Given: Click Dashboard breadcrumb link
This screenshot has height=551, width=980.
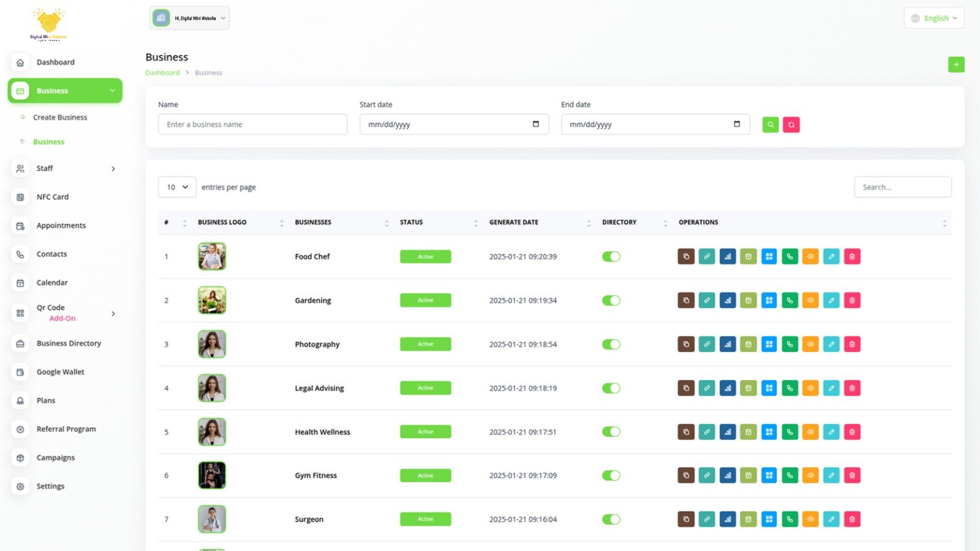Looking at the screenshot, I should point(162,72).
